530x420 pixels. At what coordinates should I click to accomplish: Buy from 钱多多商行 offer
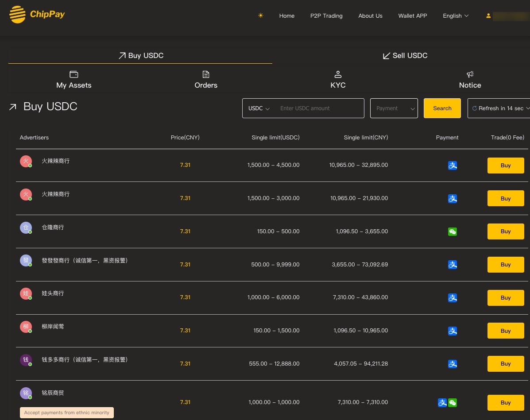(x=506, y=363)
